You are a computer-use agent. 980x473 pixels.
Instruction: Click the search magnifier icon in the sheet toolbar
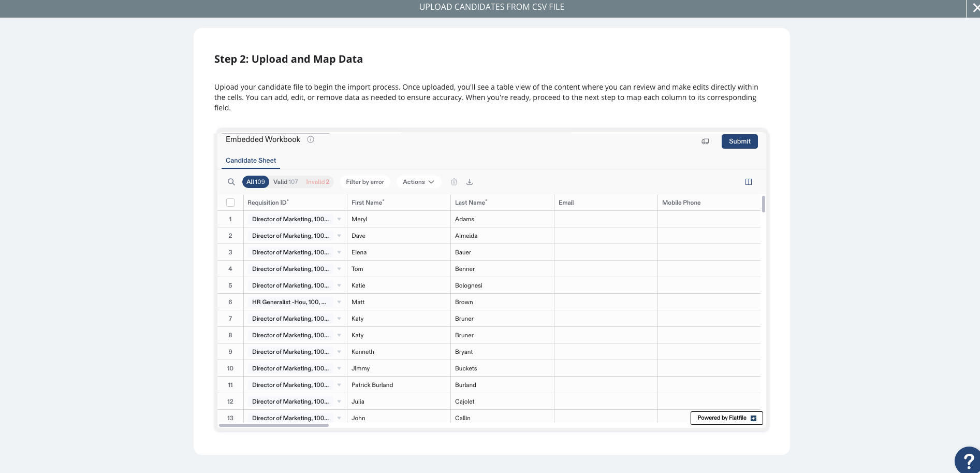[231, 182]
